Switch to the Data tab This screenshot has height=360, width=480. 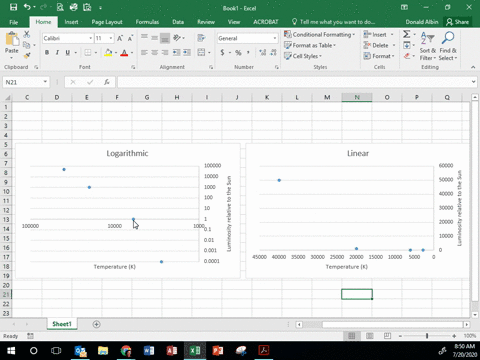click(178, 22)
